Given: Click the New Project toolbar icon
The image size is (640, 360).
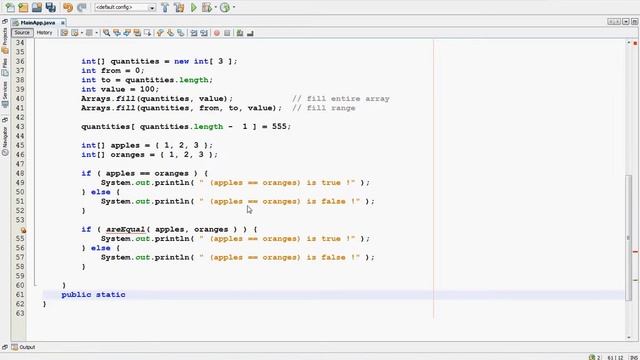Looking at the screenshot, I should click(23, 7).
